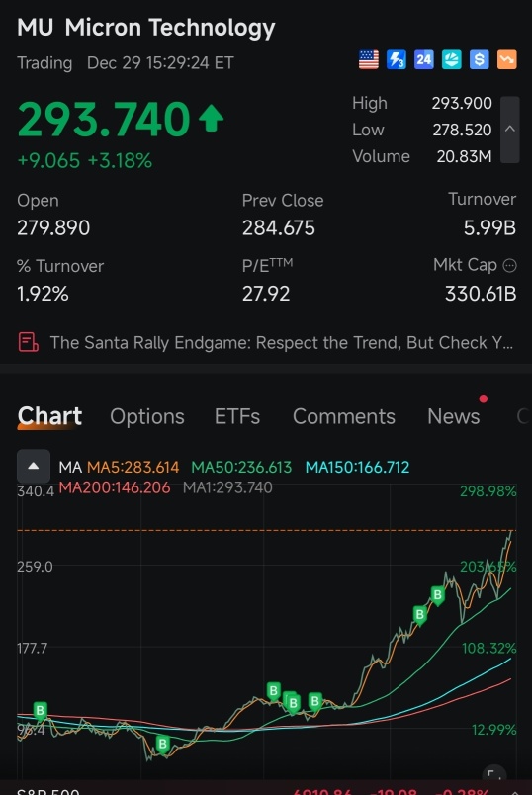Tap the US flag market icon
Viewport: 532px width, 795px height.
click(x=369, y=60)
